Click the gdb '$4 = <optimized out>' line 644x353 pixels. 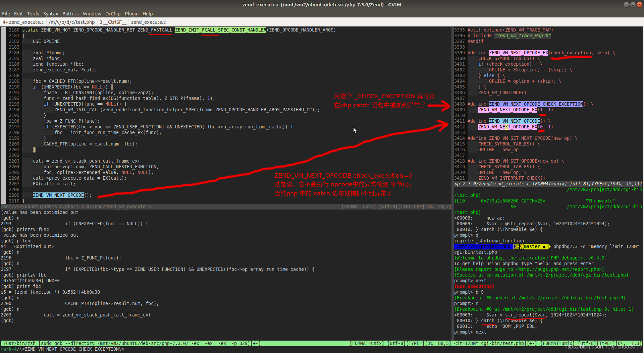click(28, 247)
